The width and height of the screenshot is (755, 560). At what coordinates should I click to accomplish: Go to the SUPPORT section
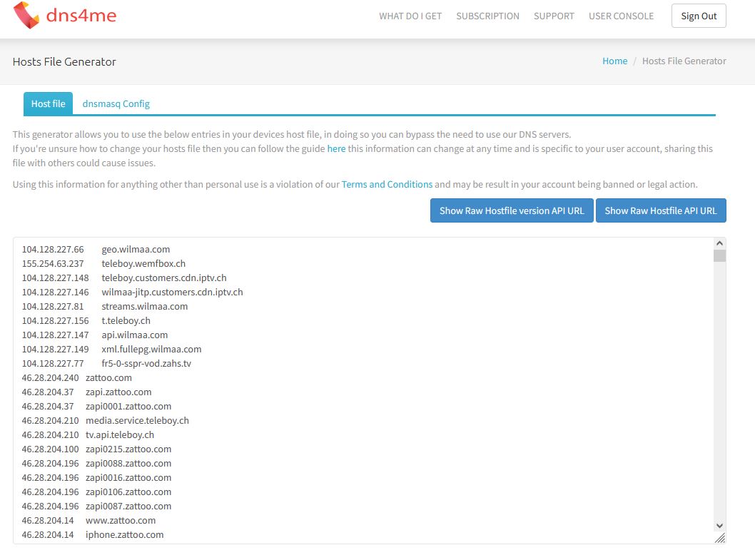click(x=554, y=16)
